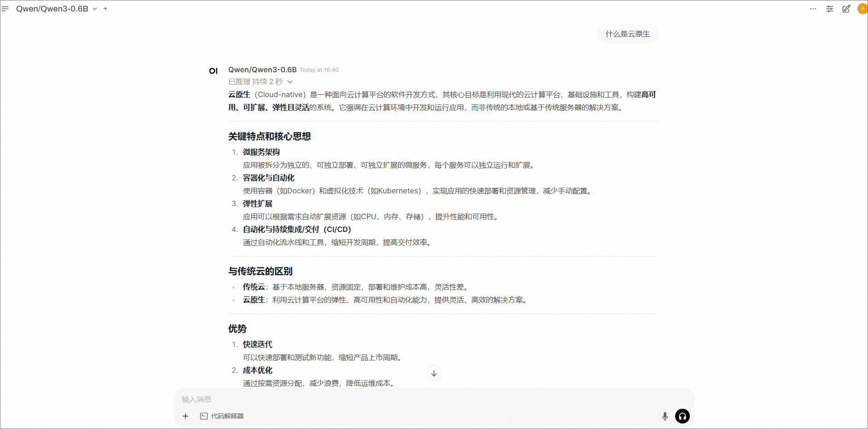The height and width of the screenshot is (429, 868).
Task: Start a voice call with the headphone button
Action: click(x=683, y=416)
